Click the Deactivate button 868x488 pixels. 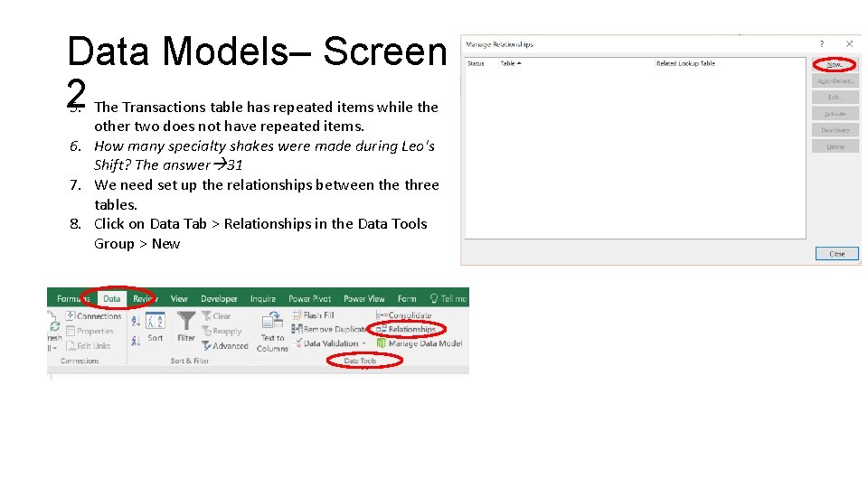[835, 130]
